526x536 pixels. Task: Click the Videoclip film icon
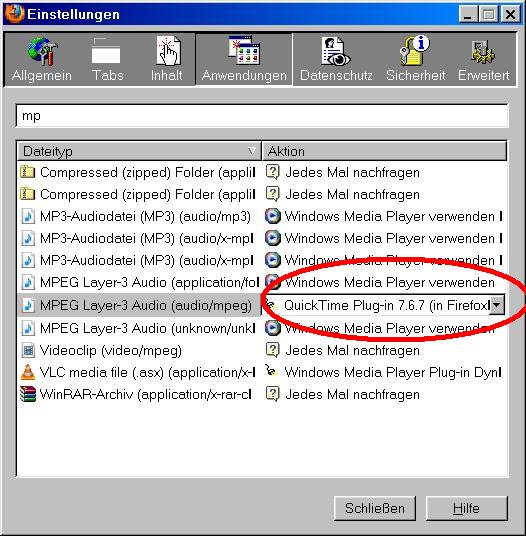28,350
